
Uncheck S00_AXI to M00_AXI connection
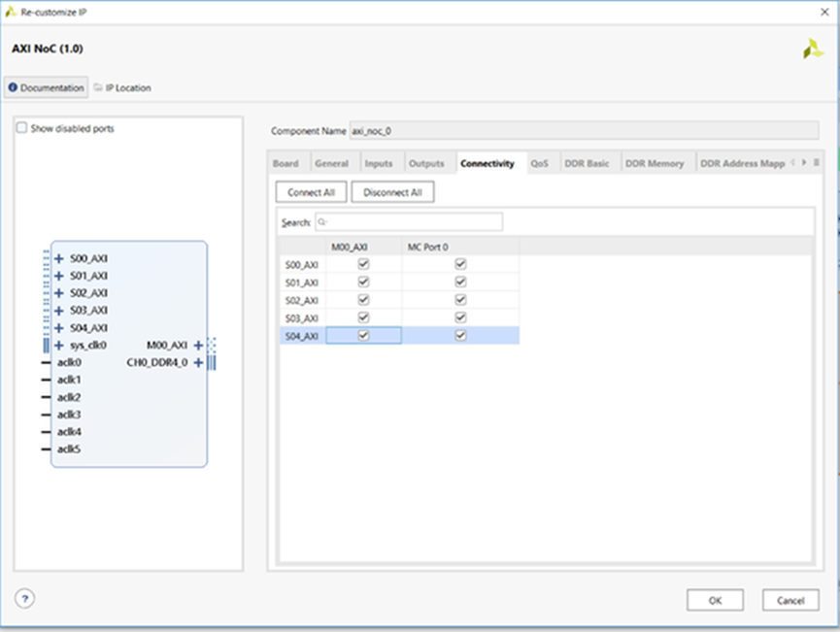pyautogui.click(x=364, y=264)
